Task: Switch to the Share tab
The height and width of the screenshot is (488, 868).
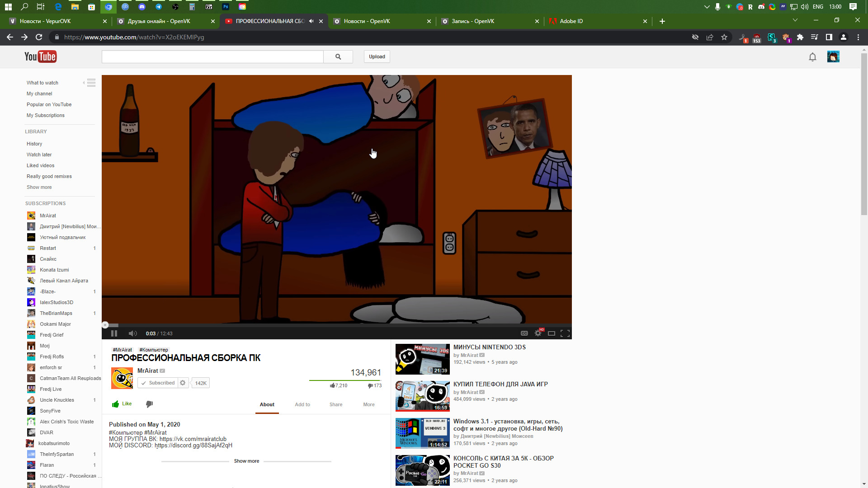Action: tap(335, 404)
